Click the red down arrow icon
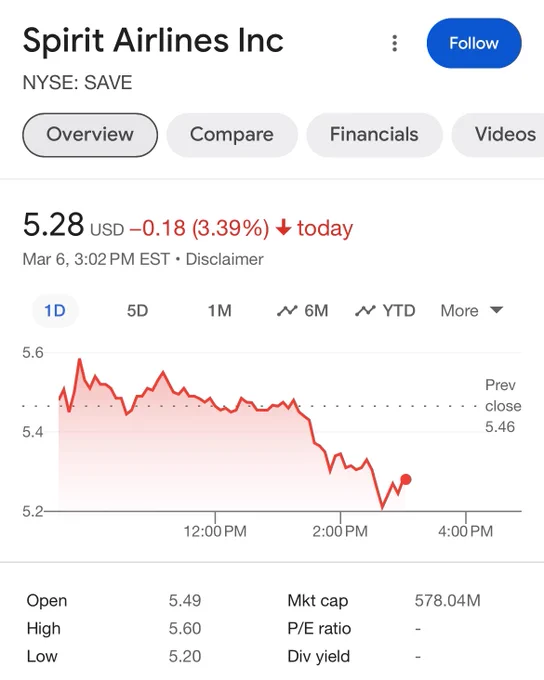The image size is (544, 680). click(283, 227)
